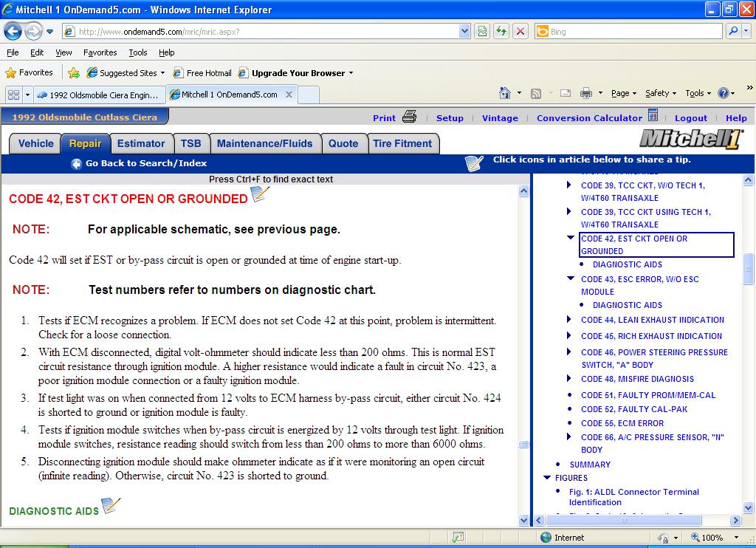Open the Quick Tabs grid icon
Screen dimensions: 756x548
[x=14, y=95]
